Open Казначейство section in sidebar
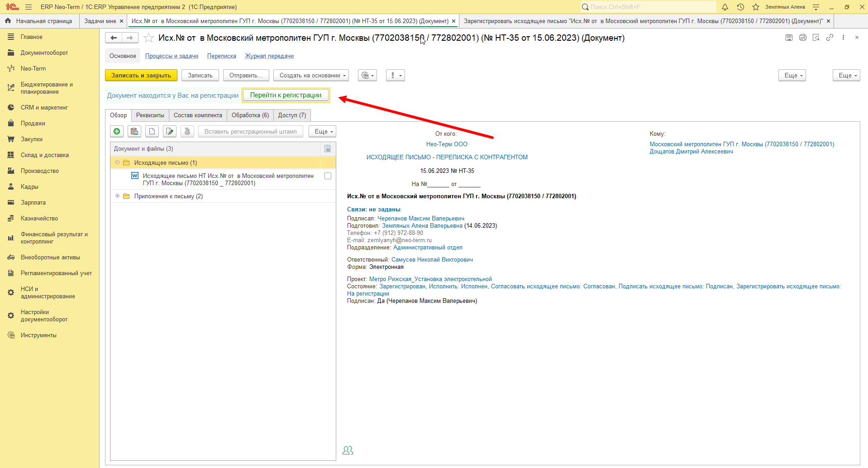 [x=39, y=218]
